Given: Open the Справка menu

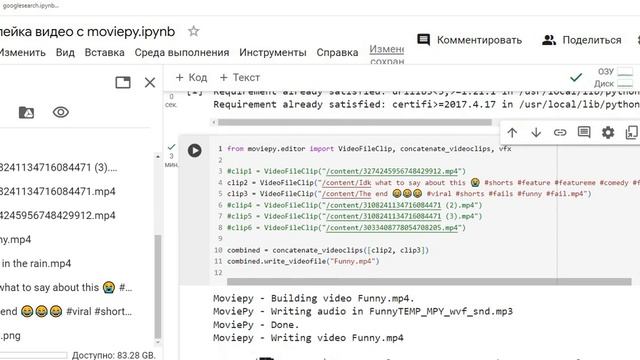Looking at the screenshot, I should point(337,53).
